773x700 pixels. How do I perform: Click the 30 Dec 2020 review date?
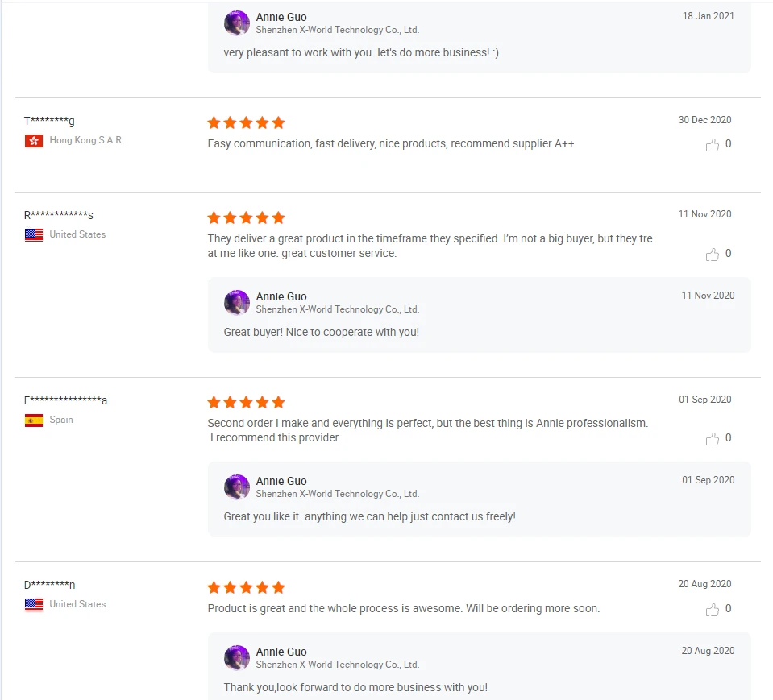pyautogui.click(x=704, y=120)
